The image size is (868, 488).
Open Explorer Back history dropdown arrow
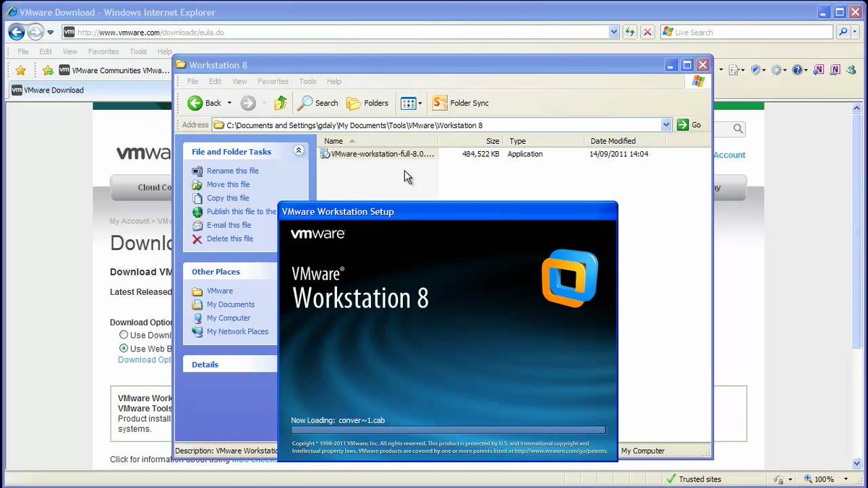click(x=229, y=103)
